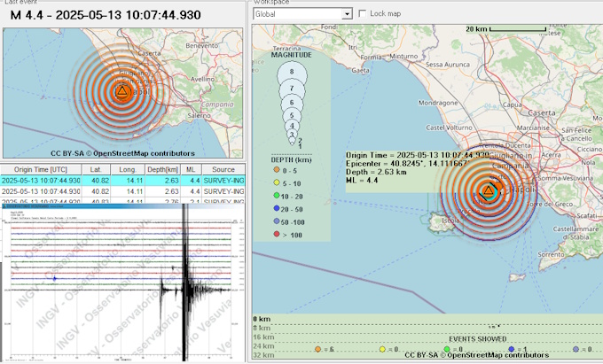Click the yellow events-showed counter dot
This screenshot has height=364, width=603.
(382, 349)
